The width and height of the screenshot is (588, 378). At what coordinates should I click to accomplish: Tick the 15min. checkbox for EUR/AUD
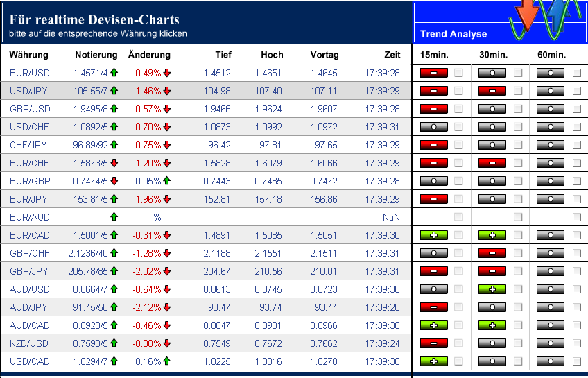coord(458,217)
